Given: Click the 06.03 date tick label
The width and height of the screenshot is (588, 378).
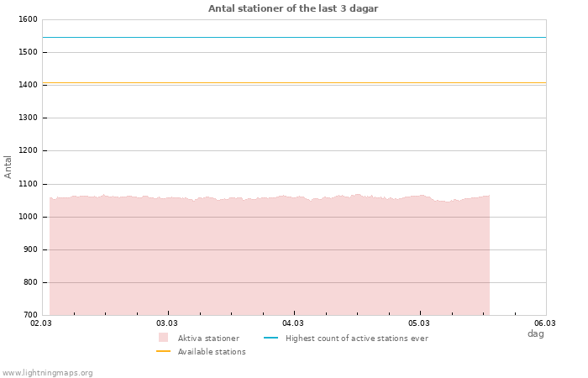Looking at the screenshot, I should (x=545, y=323).
